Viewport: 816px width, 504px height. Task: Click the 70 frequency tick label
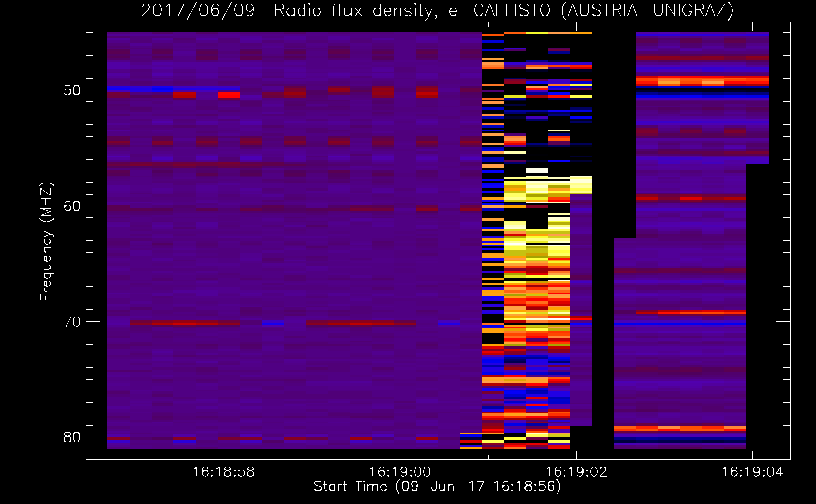coord(72,322)
